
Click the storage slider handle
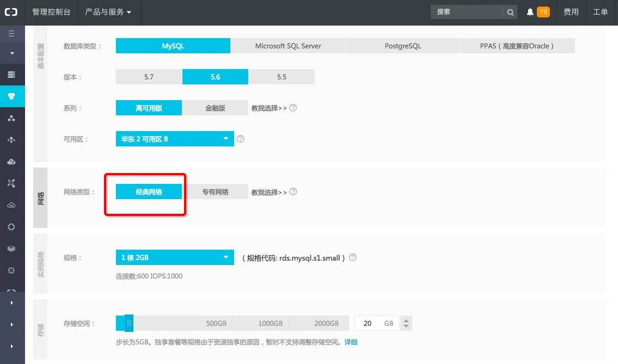tap(129, 323)
